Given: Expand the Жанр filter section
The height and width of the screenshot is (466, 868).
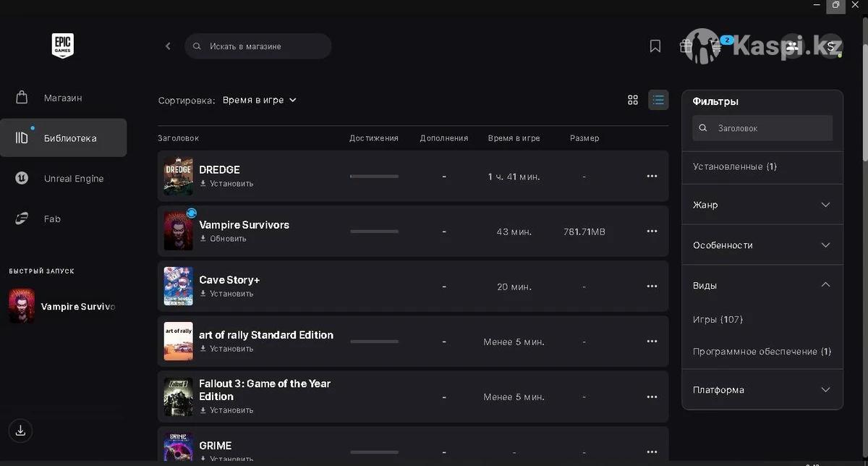Looking at the screenshot, I should coord(762,205).
